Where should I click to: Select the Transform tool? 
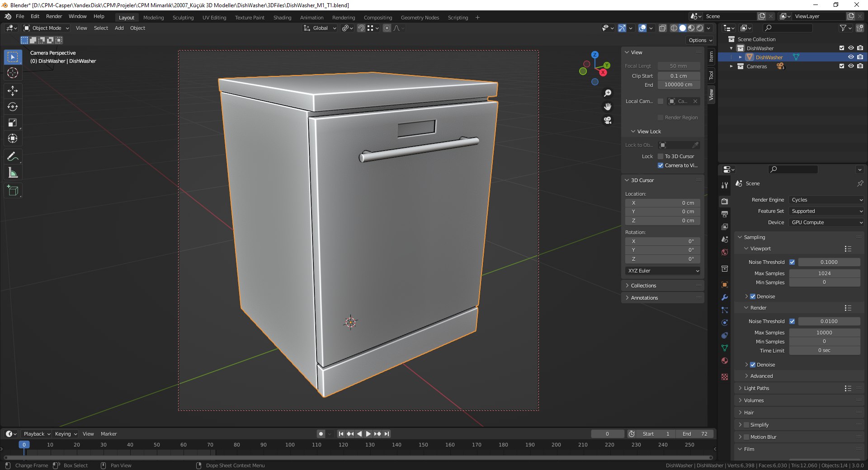coord(13,138)
